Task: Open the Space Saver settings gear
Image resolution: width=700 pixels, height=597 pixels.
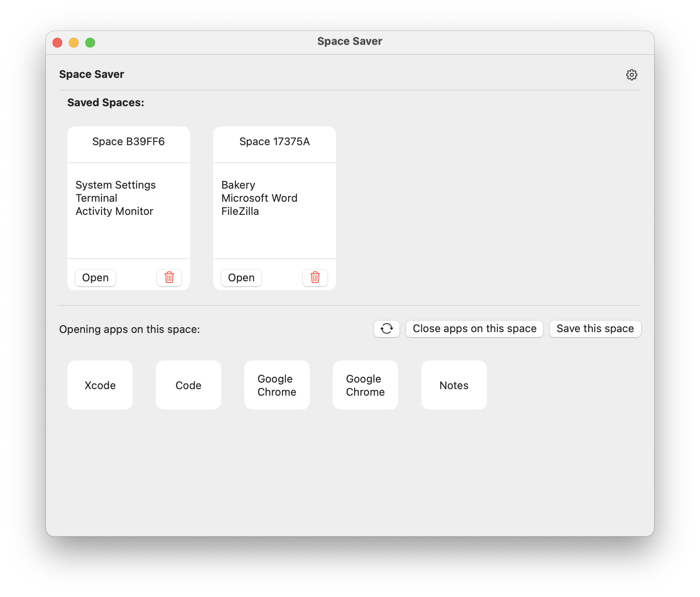Action: pos(632,75)
